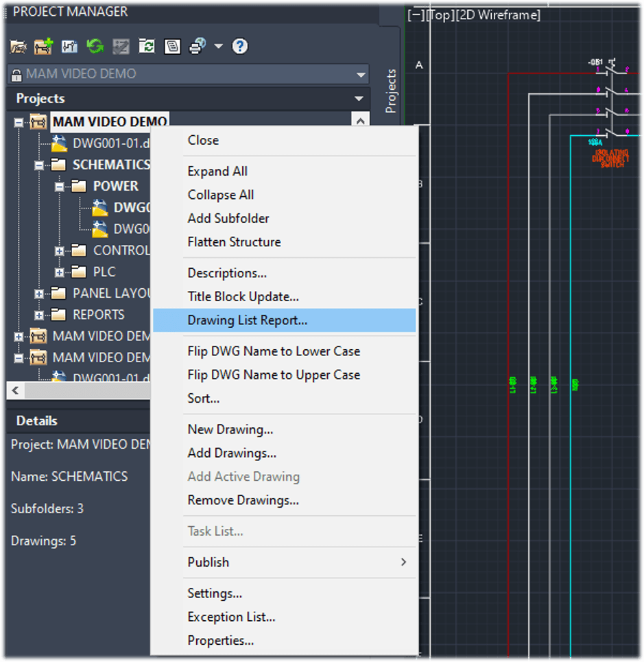Select Drawing List Report... menu entry
Screen dimensions: 644x662
[285, 320]
